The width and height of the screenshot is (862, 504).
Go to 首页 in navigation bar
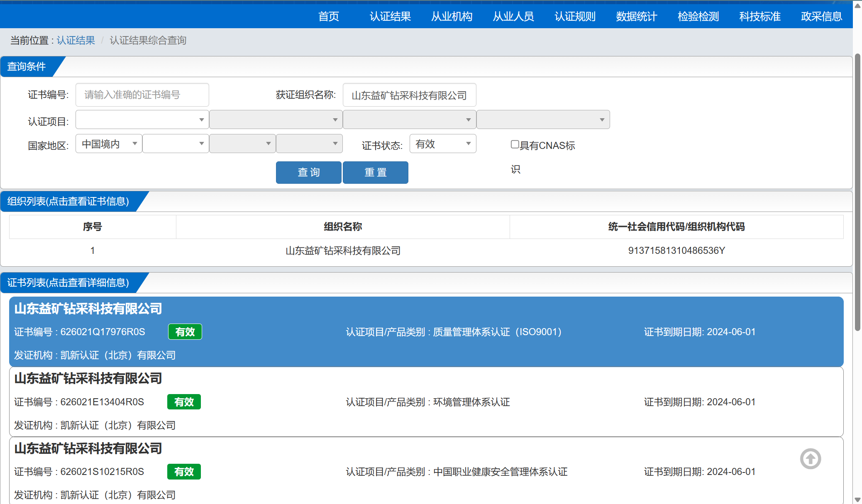click(x=328, y=17)
